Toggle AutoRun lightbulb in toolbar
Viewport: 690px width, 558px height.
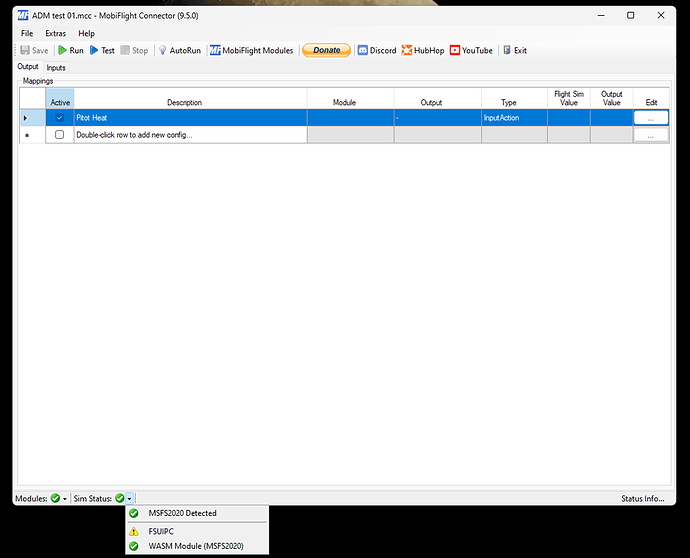pyautogui.click(x=162, y=50)
